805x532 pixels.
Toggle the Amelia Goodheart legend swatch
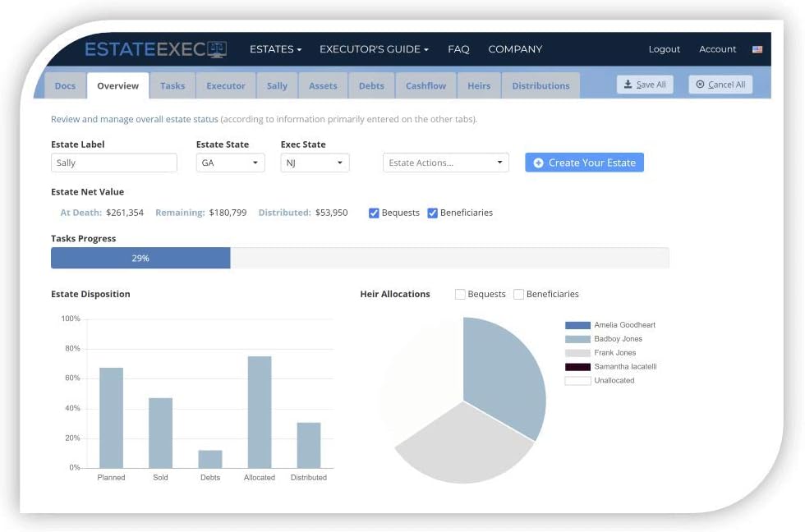[577, 325]
